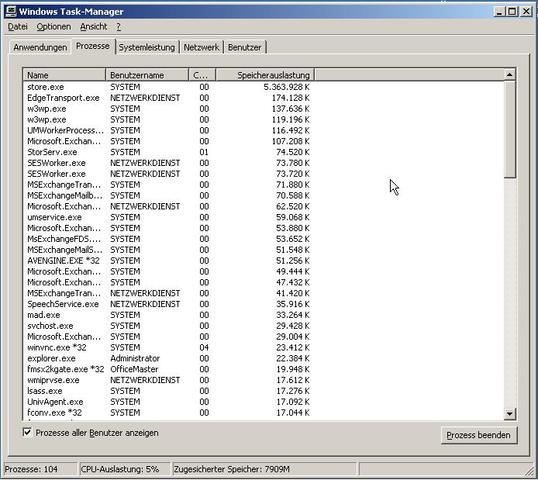
Task: Open the Datei menu
Action: tap(17, 27)
